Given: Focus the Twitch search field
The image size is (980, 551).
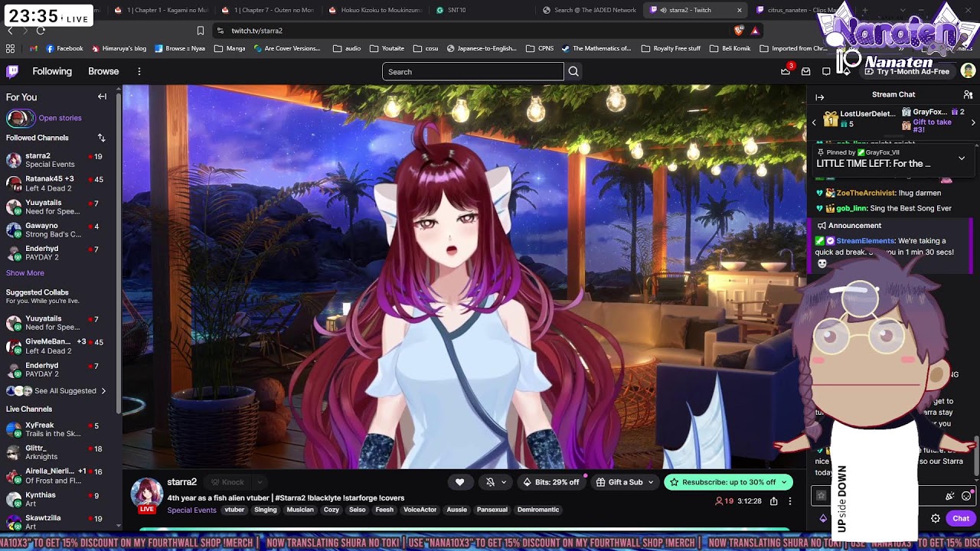Looking at the screenshot, I should coord(472,71).
